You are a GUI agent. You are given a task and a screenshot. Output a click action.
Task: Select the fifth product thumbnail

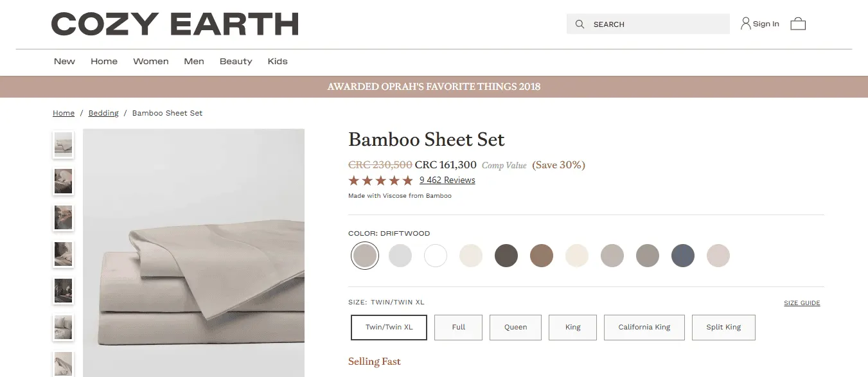tap(64, 291)
